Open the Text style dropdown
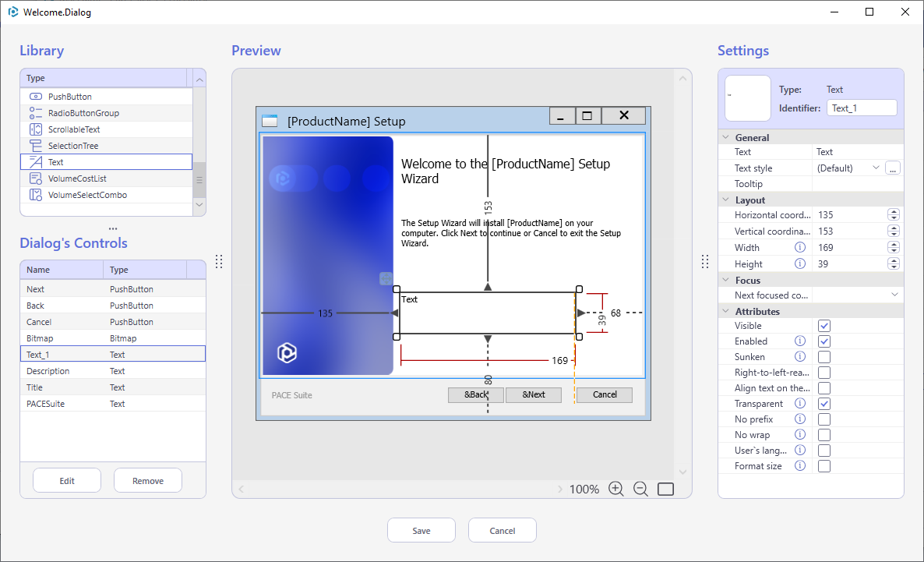924x562 pixels. pos(876,168)
